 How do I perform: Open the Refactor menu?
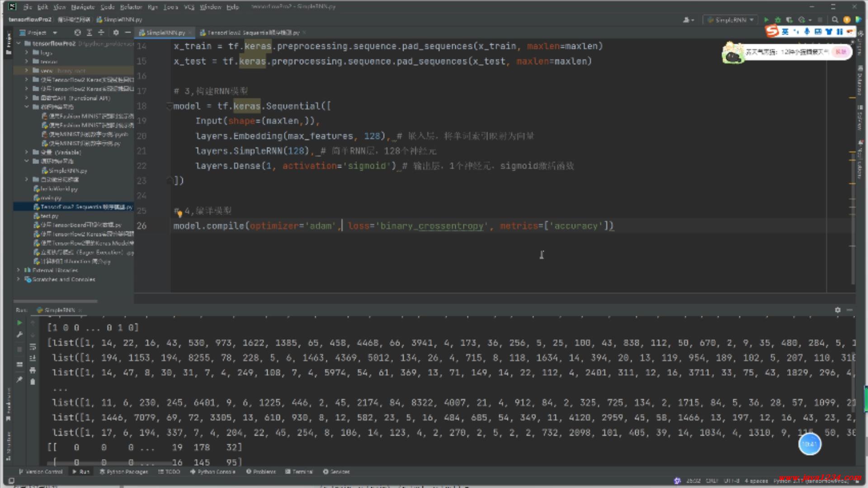(x=131, y=7)
